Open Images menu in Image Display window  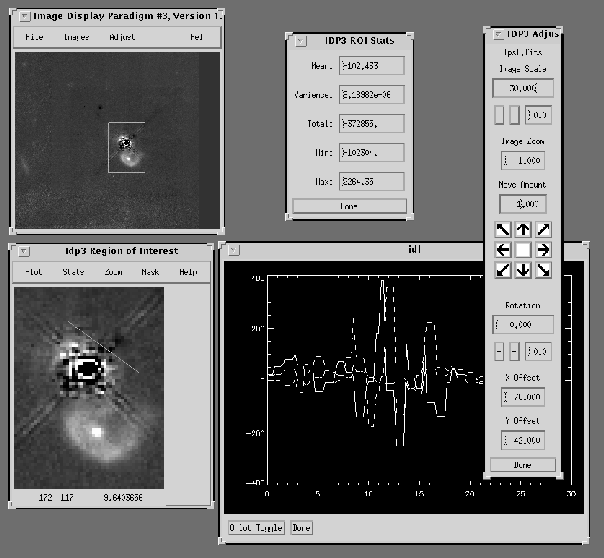pos(77,37)
